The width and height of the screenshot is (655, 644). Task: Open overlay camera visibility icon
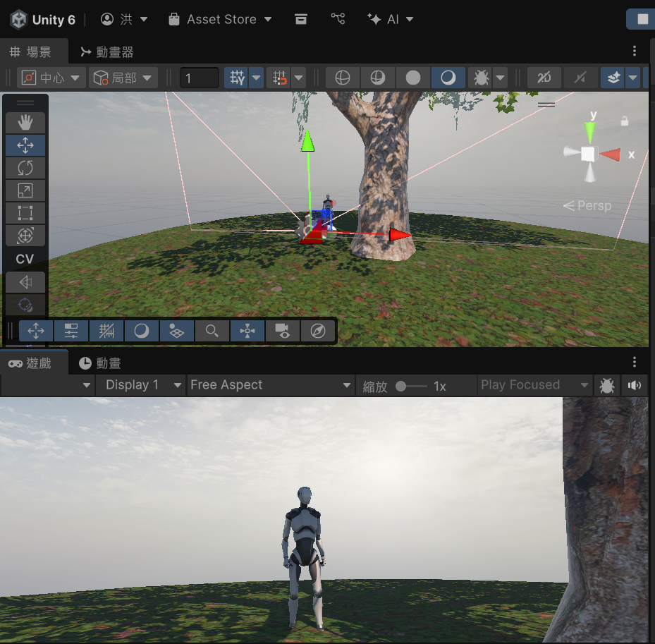pyautogui.click(x=282, y=331)
